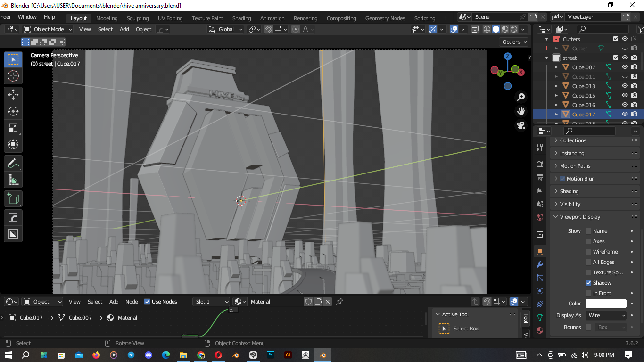This screenshot has height=362, width=644.
Task: Select the Scale tool
Action: [x=13, y=128]
